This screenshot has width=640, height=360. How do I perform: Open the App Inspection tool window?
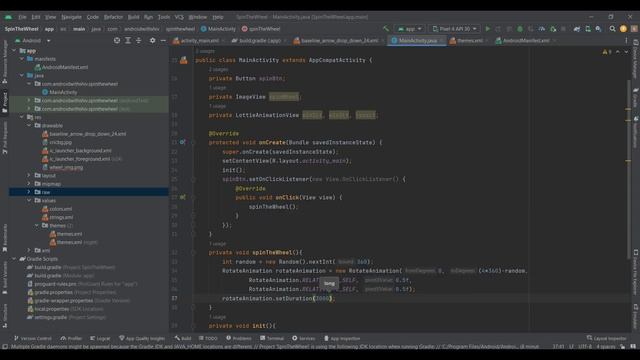[x=342, y=338]
